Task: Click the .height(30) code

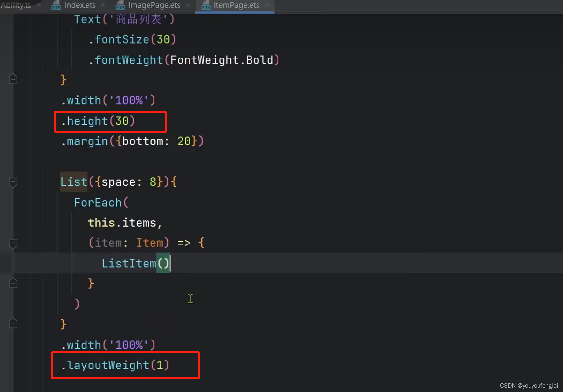Action: pos(98,121)
